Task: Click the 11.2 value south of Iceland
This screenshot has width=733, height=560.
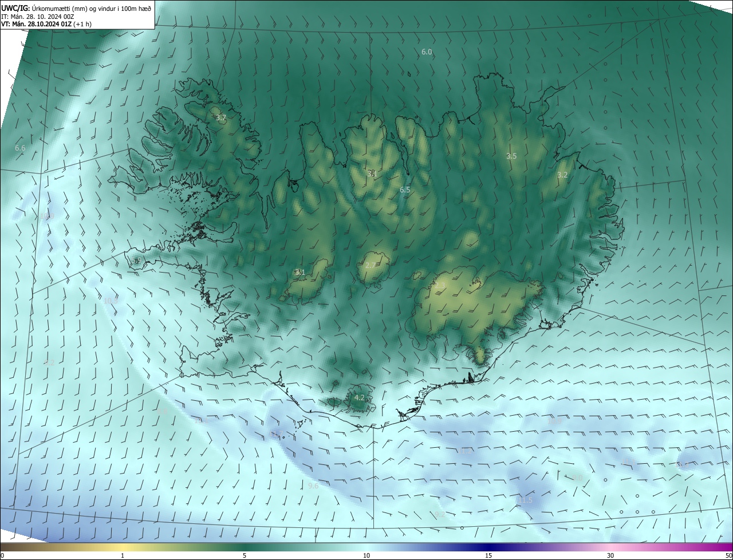Action: coord(466,451)
